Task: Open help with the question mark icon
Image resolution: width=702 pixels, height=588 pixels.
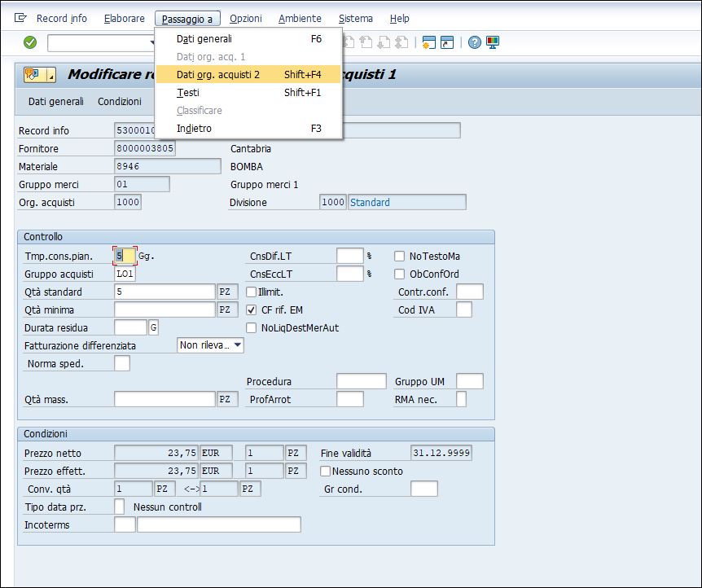Action: pos(474,42)
